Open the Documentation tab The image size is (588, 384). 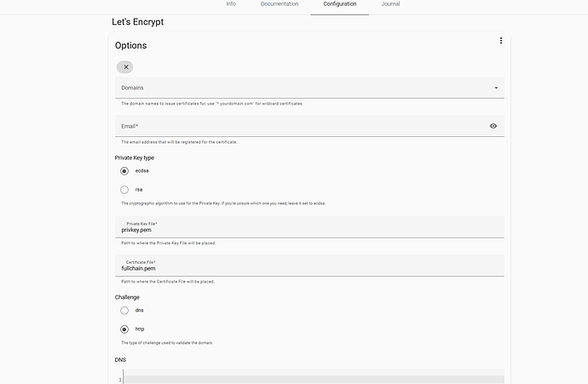(x=280, y=4)
